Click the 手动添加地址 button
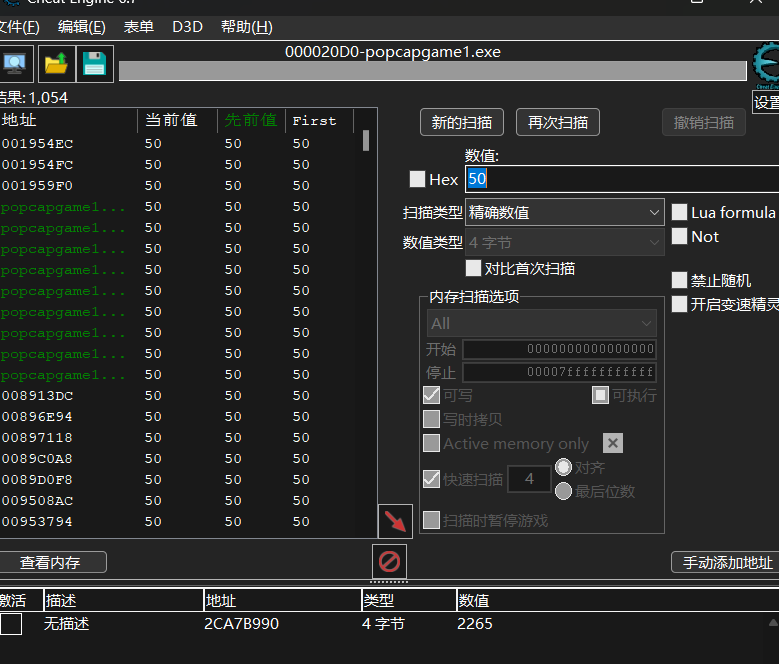This screenshot has width=779, height=664. pos(727,562)
